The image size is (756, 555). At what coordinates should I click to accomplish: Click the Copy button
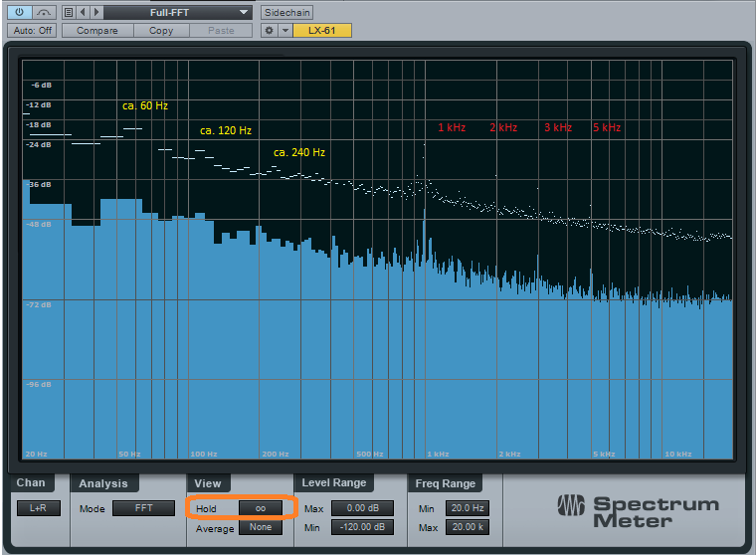(160, 31)
